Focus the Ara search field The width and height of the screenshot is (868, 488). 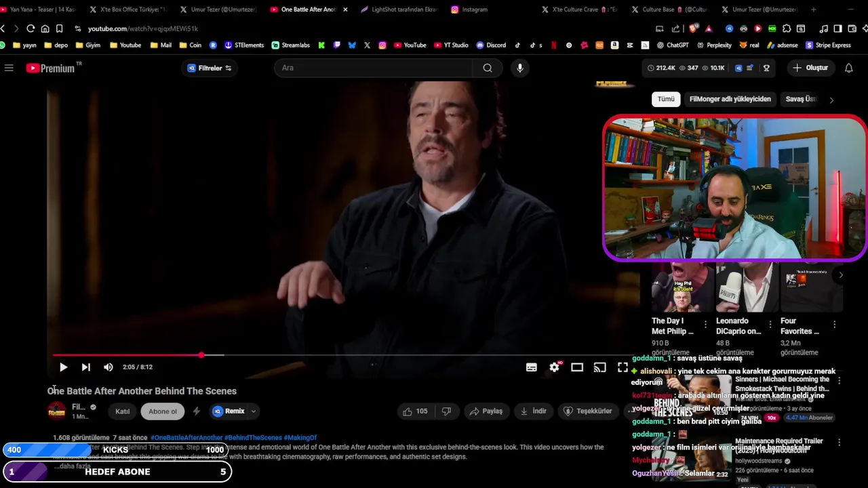click(373, 68)
